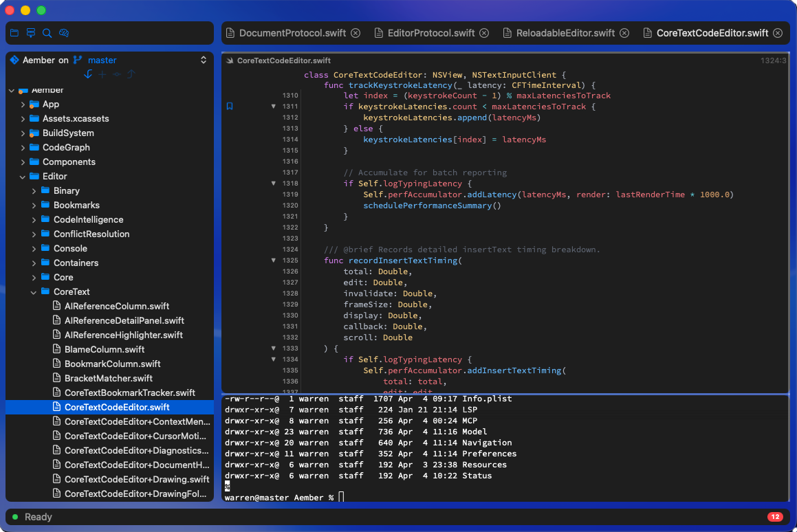Click the red 12 notification badge
Image resolution: width=797 pixels, height=532 pixels.
776,516
